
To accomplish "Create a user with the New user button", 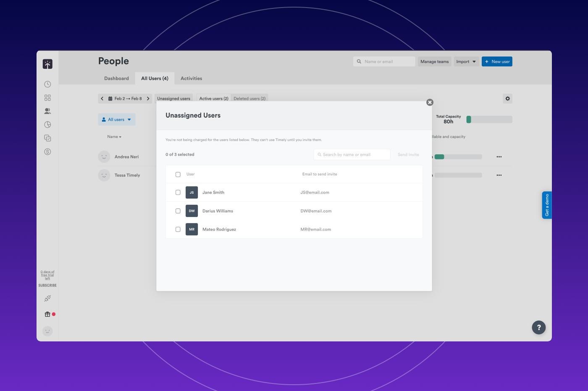I will (x=497, y=61).
